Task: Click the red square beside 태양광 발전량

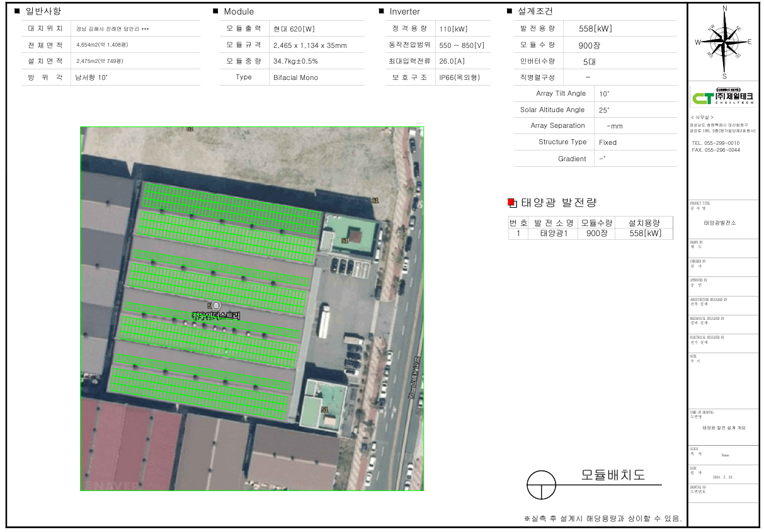Action: pyautogui.click(x=511, y=202)
